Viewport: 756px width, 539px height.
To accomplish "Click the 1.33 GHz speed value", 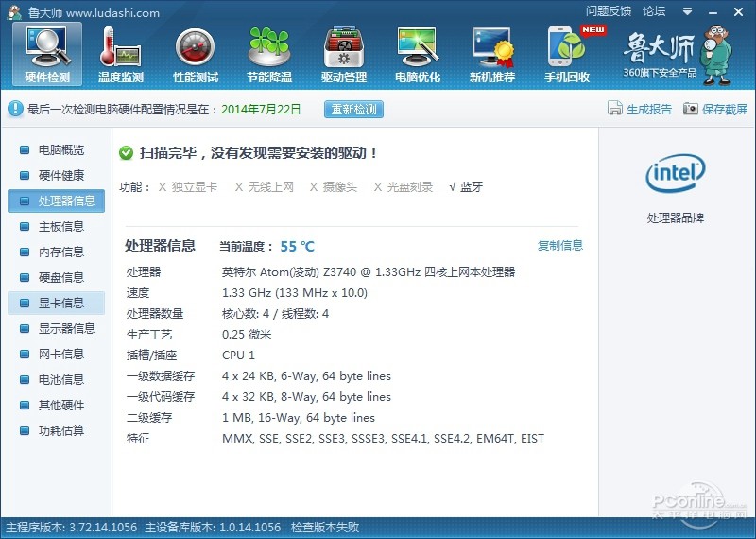I will point(295,293).
